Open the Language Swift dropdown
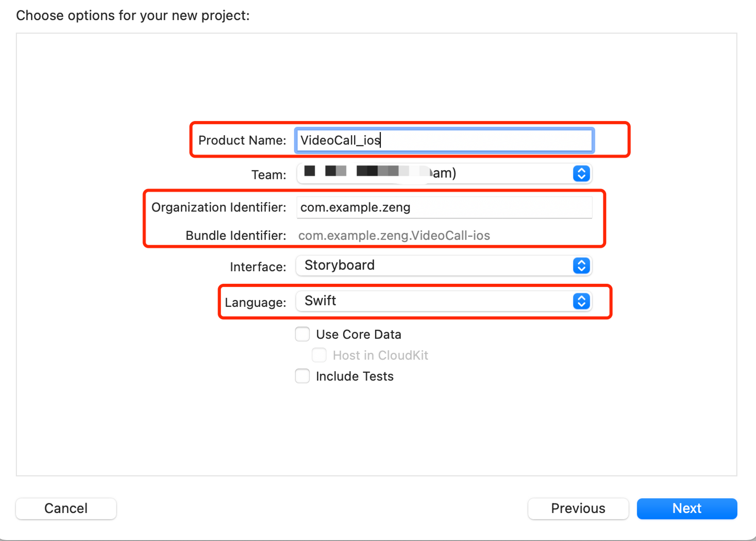This screenshot has width=756, height=541. tap(444, 301)
